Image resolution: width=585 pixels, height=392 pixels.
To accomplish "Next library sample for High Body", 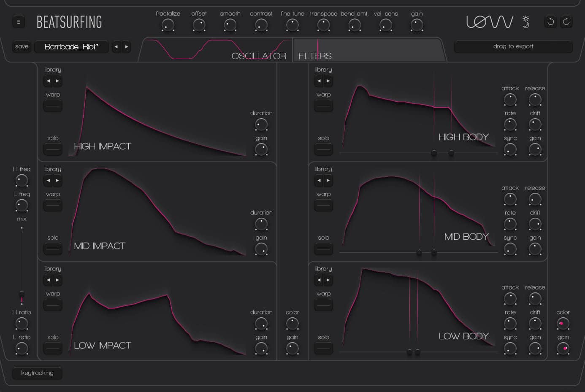I will [329, 81].
